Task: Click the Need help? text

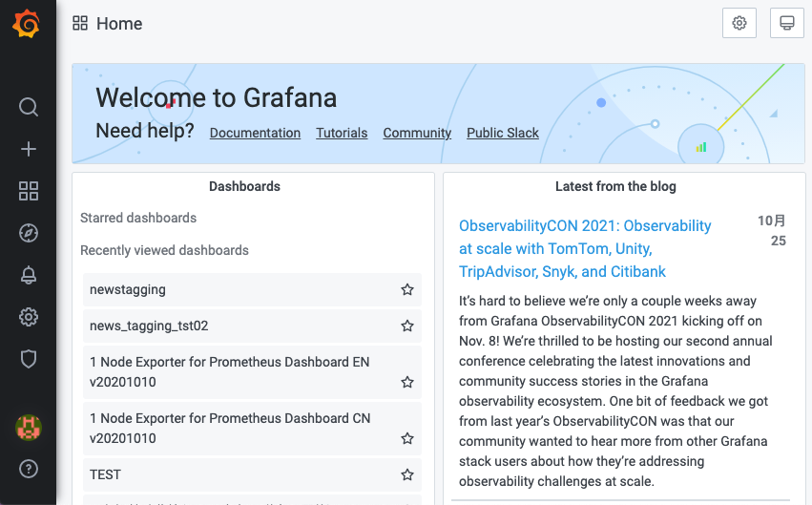Action: (145, 131)
